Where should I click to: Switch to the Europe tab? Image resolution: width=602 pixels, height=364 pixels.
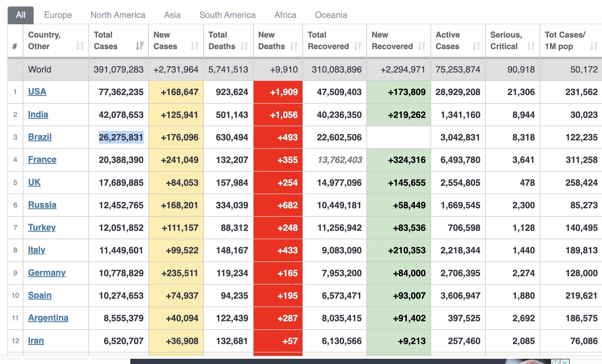[58, 15]
